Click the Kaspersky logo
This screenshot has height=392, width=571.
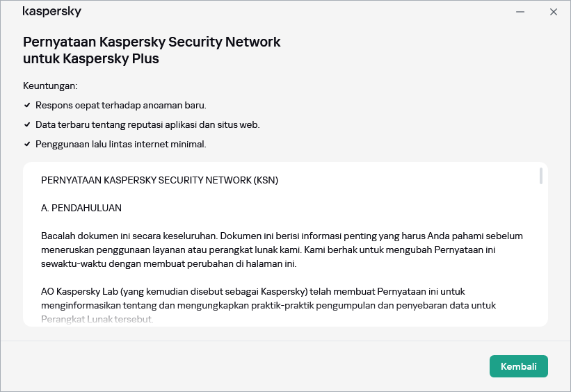[x=51, y=12]
